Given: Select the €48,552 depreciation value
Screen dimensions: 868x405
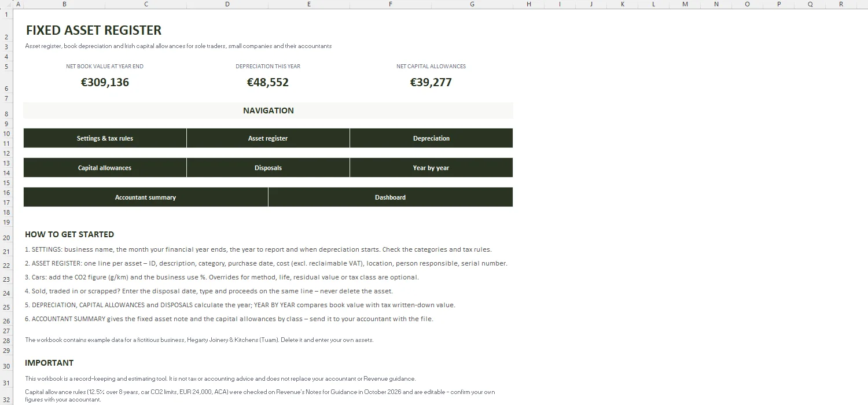Looking at the screenshot, I should 268,82.
